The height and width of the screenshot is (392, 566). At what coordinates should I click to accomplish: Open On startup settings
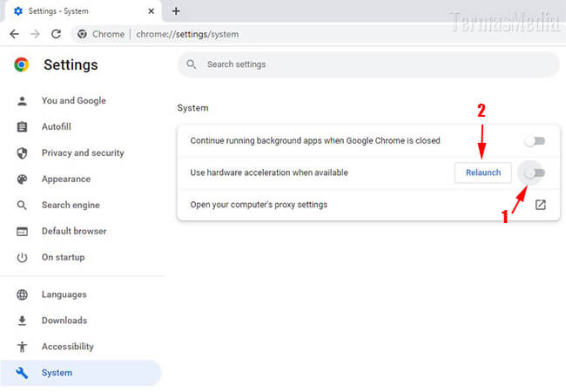coord(64,257)
